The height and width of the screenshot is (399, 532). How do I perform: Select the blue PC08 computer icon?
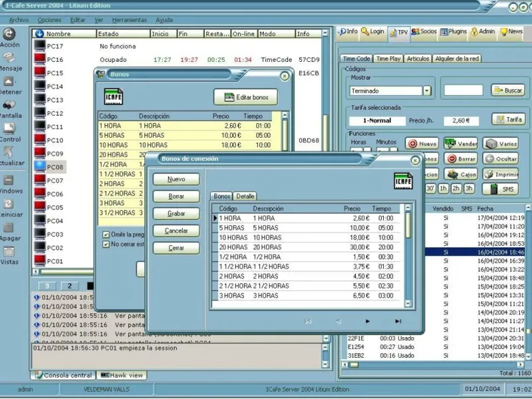click(40, 166)
